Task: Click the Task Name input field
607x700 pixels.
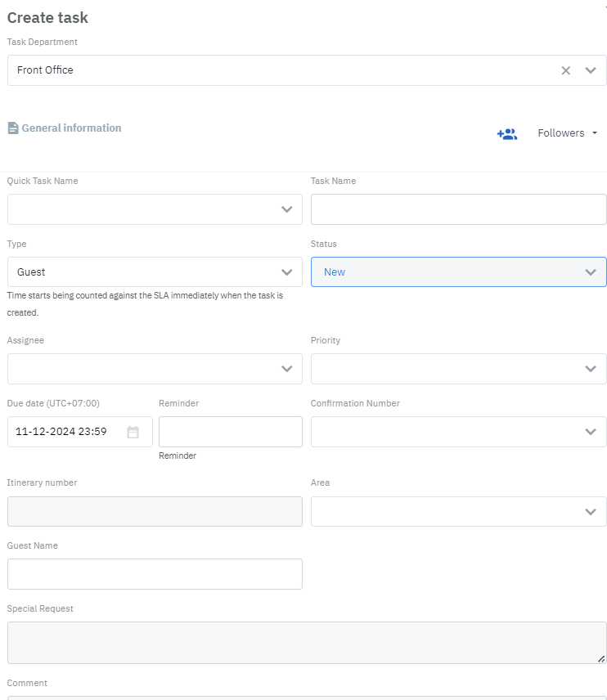Action: [x=458, y=209]
